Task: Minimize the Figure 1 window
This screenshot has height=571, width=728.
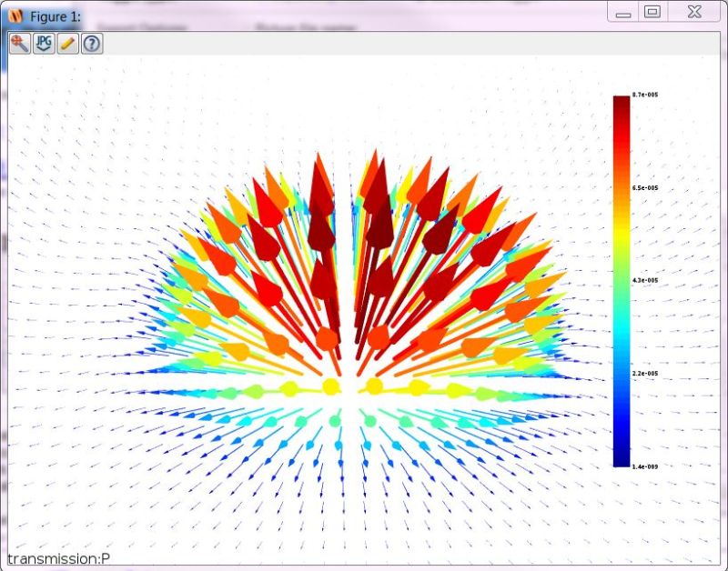Action: point(623,12)
